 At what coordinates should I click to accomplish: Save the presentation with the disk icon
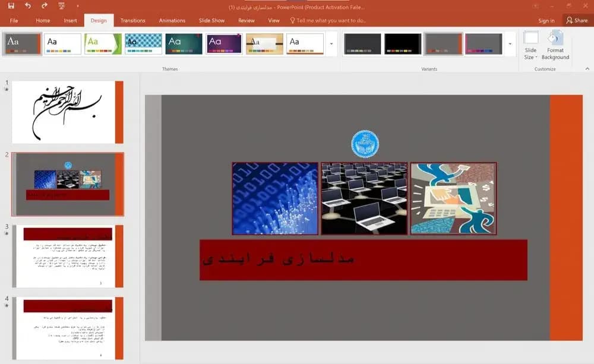click(11, 6)
